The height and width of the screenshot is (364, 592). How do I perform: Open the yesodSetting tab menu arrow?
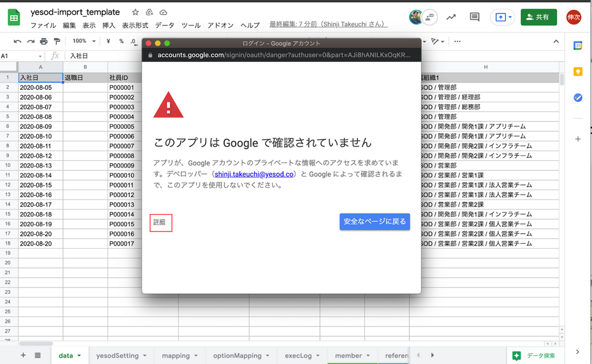(144, 355)
